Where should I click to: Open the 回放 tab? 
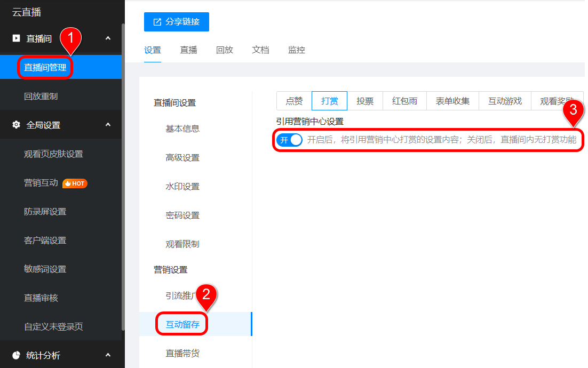click(x=225, y=50)
